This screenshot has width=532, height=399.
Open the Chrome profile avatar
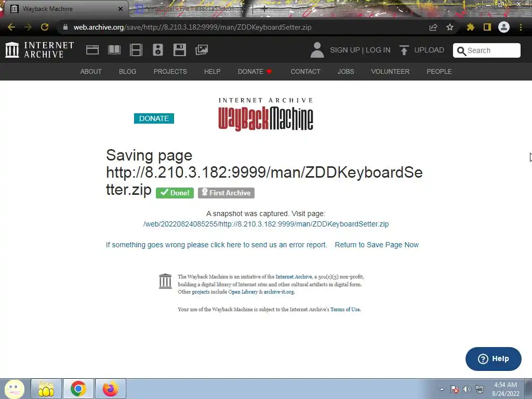504,27
